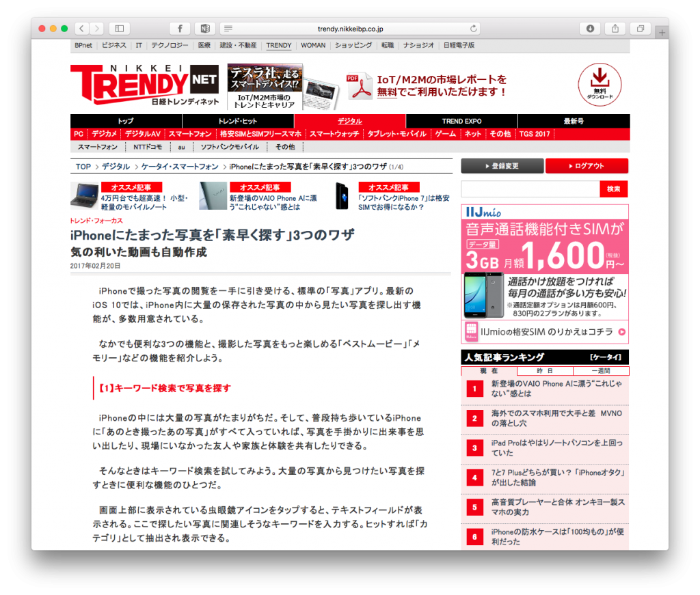Open the Share toolbar icon
The height and width of the screenshot is (595, 700).
(x=615, y=29)
